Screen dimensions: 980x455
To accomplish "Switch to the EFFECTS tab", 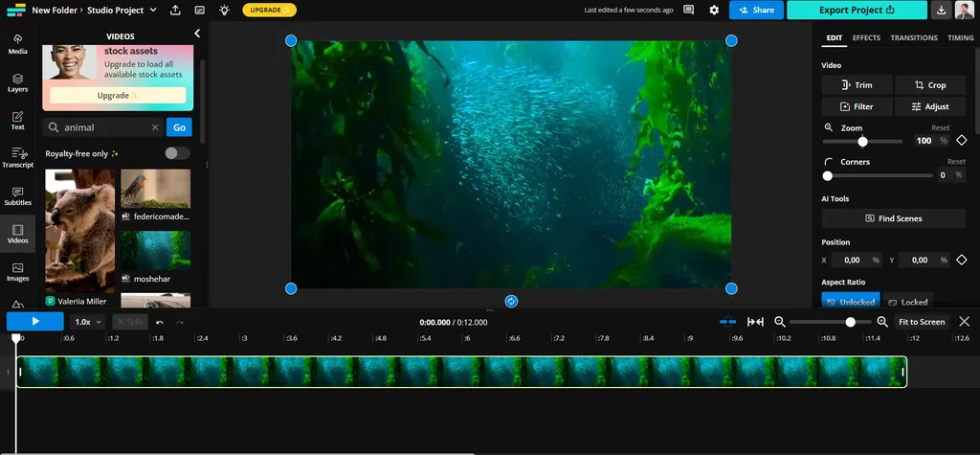I will point(866,37).
